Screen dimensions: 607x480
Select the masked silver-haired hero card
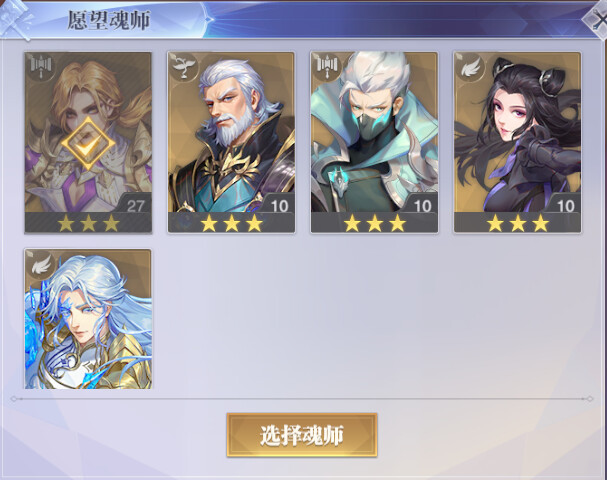(x=374, y=142)
